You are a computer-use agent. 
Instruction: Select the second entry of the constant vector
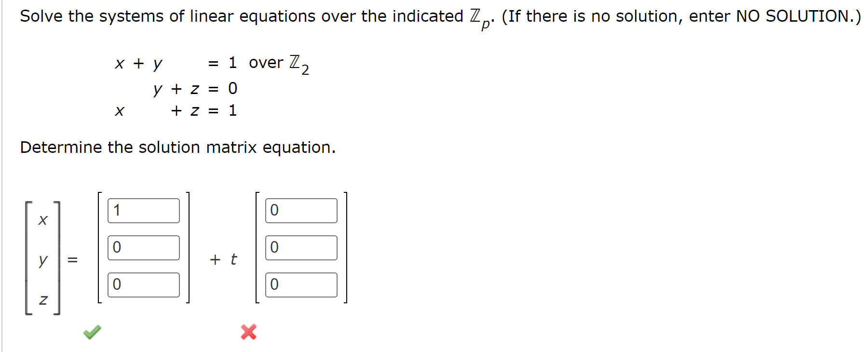143,247
